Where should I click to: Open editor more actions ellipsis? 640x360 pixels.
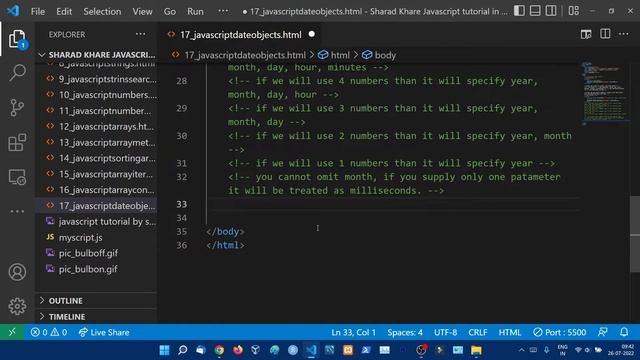tap(624, 34)
